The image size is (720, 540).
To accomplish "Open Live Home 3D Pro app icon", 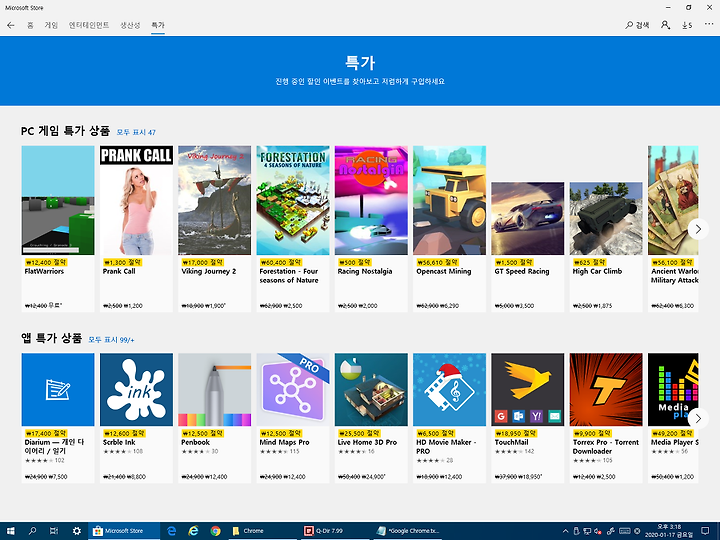I will pyautogui.click(x=371, y=389).
